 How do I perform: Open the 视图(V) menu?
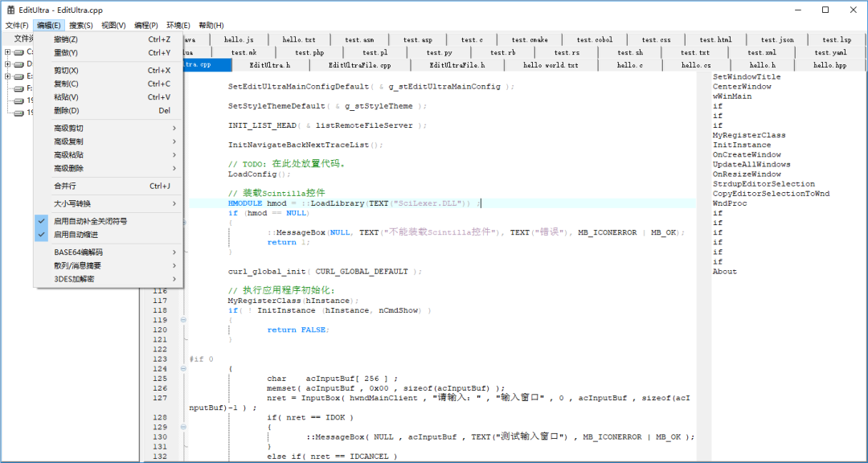(x=113, y=26)
